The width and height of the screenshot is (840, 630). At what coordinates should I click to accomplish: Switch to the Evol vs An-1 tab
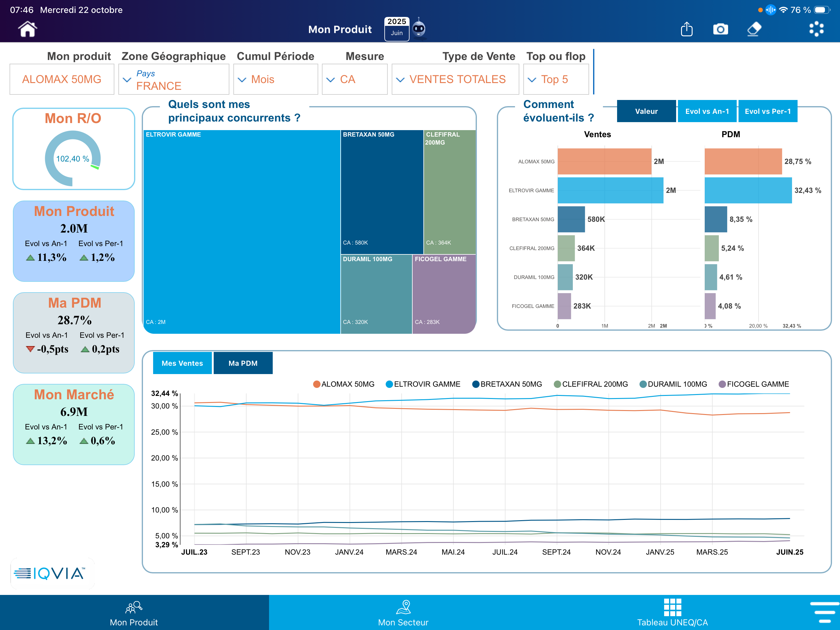coord(707,111)
